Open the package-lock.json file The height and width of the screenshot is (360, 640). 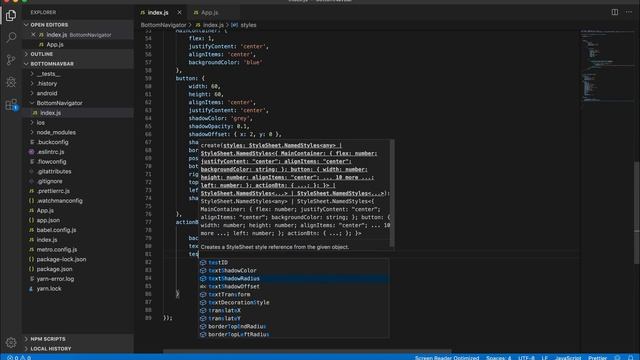pos(78,259)
